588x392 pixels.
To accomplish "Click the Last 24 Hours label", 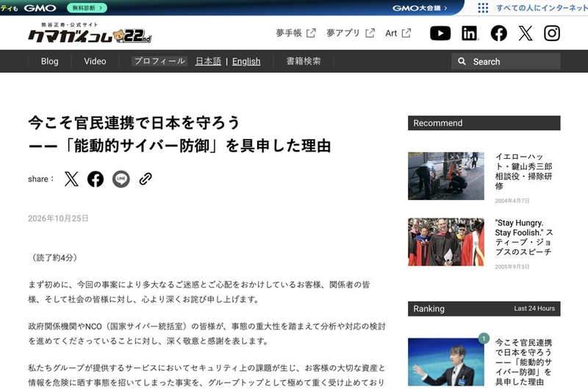I will click(x=534, y=308).
